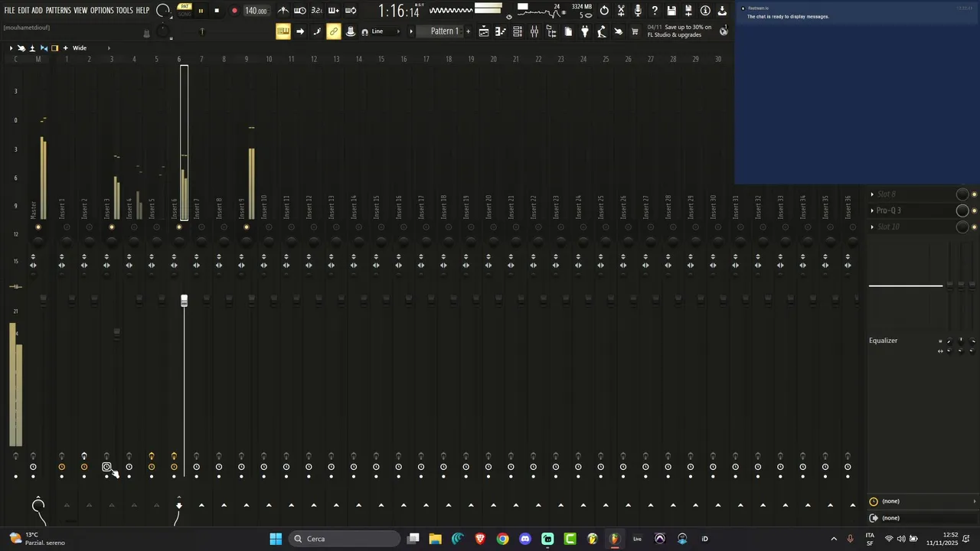Click the FL Studio upgrades news text
The height and width of the screenshot is (551, 980).
click(x=679, y=31)
